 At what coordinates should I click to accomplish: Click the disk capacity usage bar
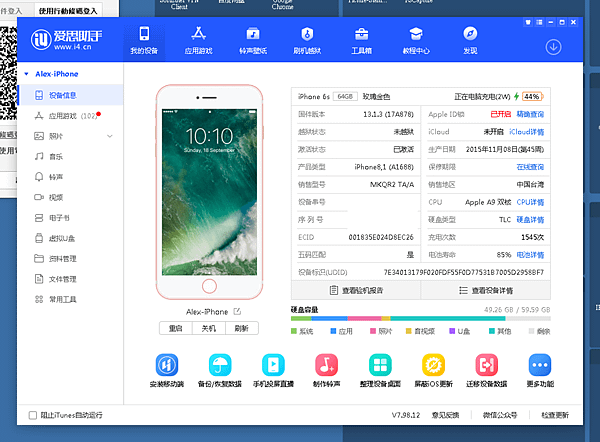(x=421, y=318)
